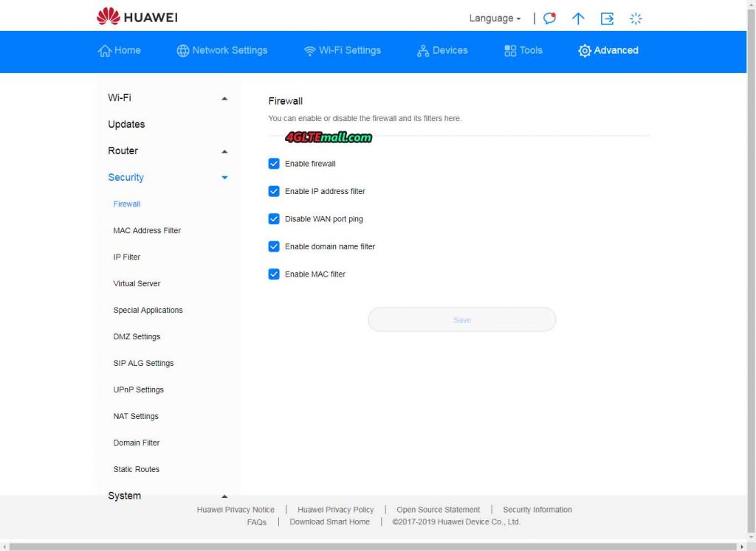756x551 pixels.
Task: Click the upload arrow icon in the header
Action: click(578, 18)
